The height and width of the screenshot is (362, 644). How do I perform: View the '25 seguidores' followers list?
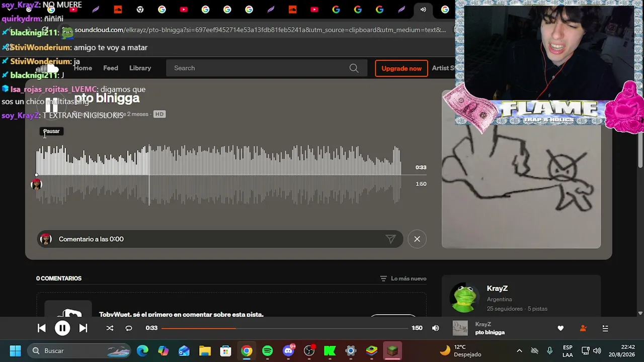505,309
